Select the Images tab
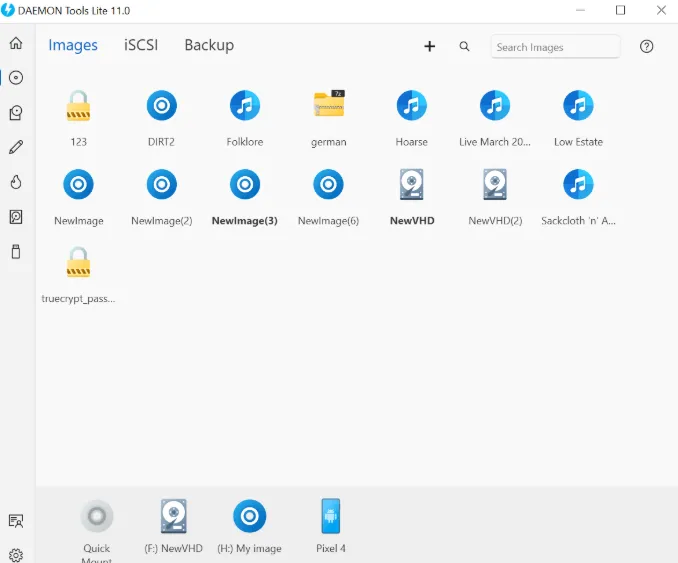This screenshot has width=678, height=563. pos(73,45)
